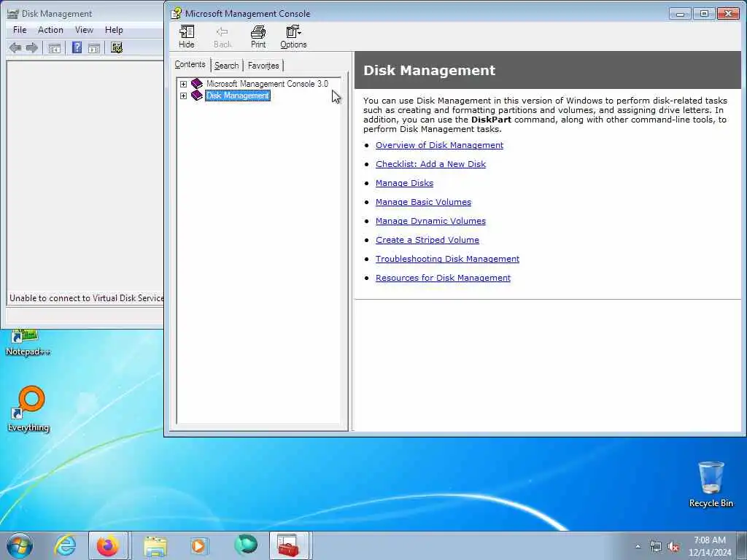The width and height of the screenshot is (747, 560).
Task: Click the Disk Management window title bar icon
Action: click(13, 13)
